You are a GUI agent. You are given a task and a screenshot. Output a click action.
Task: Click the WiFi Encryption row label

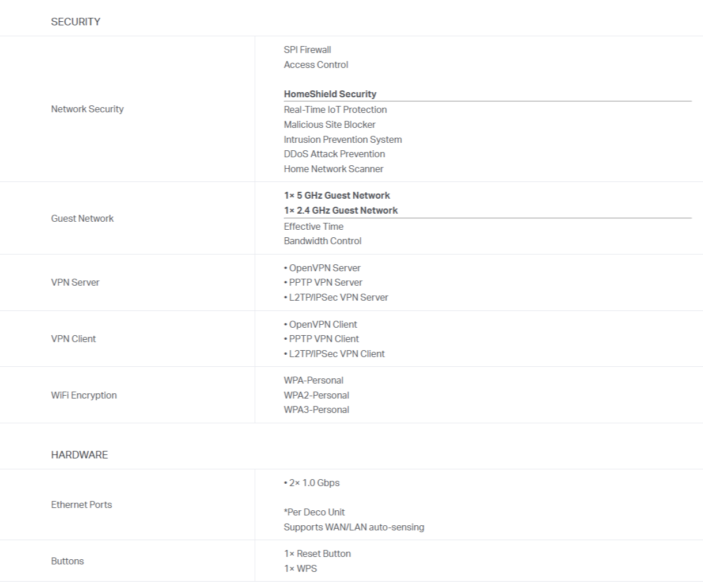click(84, 395)
